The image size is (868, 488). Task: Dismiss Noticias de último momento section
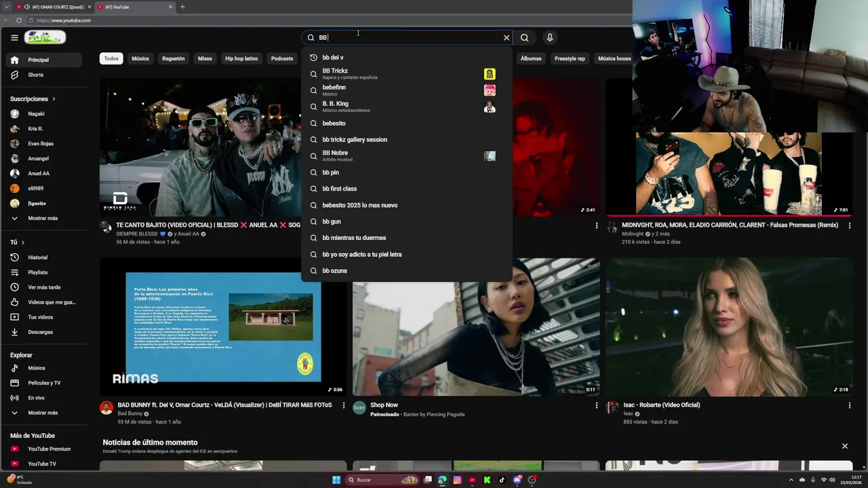pos(845,446)
